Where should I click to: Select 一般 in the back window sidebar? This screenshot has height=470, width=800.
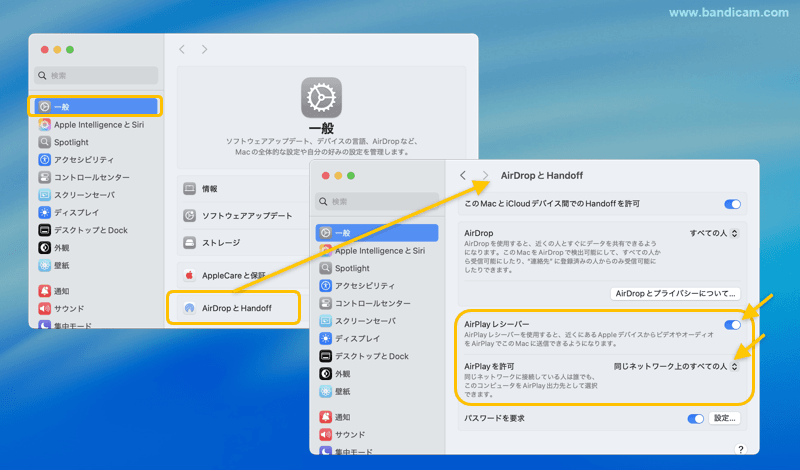click(98, 105)
